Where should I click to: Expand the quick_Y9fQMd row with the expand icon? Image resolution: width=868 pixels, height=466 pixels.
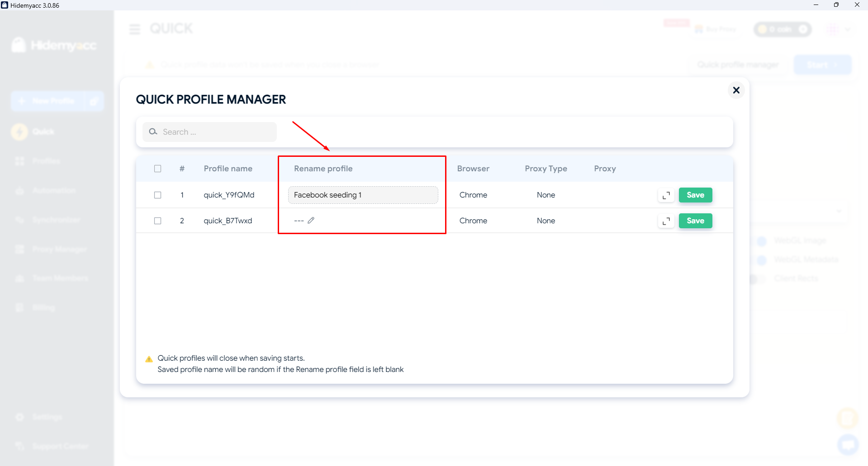(x=666, y=195)
